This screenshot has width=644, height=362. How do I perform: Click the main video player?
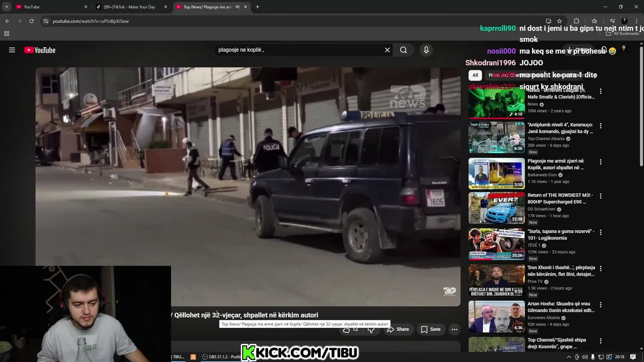pos(248,187)
